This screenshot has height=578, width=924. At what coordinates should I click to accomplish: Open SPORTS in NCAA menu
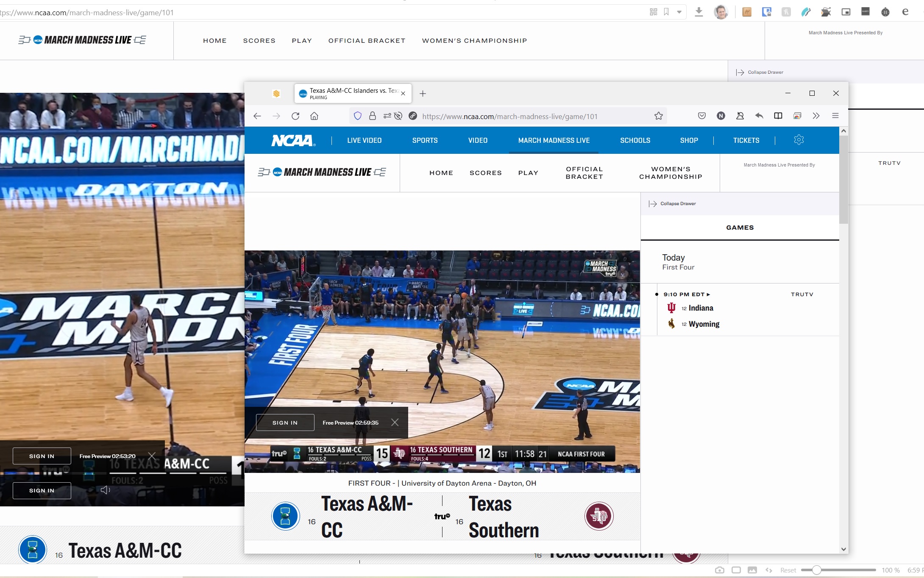coord(425,140)
